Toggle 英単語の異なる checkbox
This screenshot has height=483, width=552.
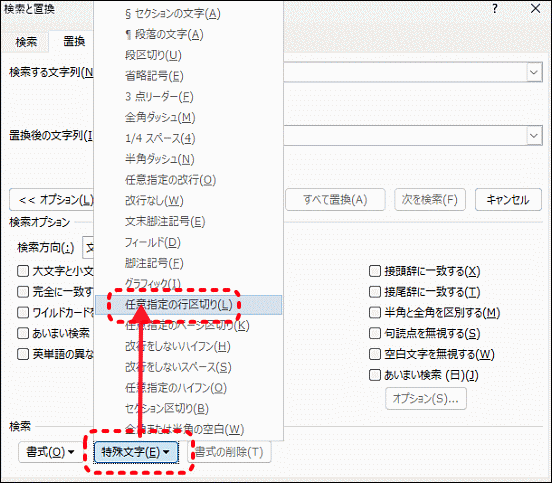pyautogui.click(x=23, y=354)
